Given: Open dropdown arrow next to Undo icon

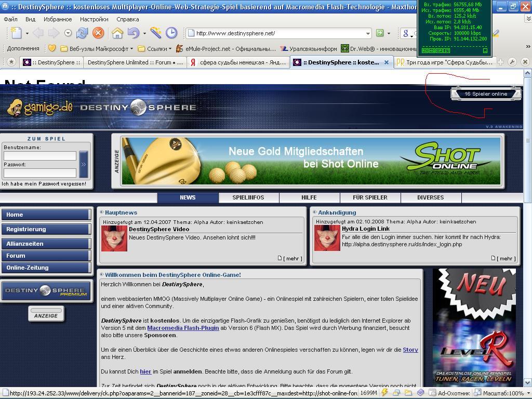Looking at the screenshot, I should (144, 33).
